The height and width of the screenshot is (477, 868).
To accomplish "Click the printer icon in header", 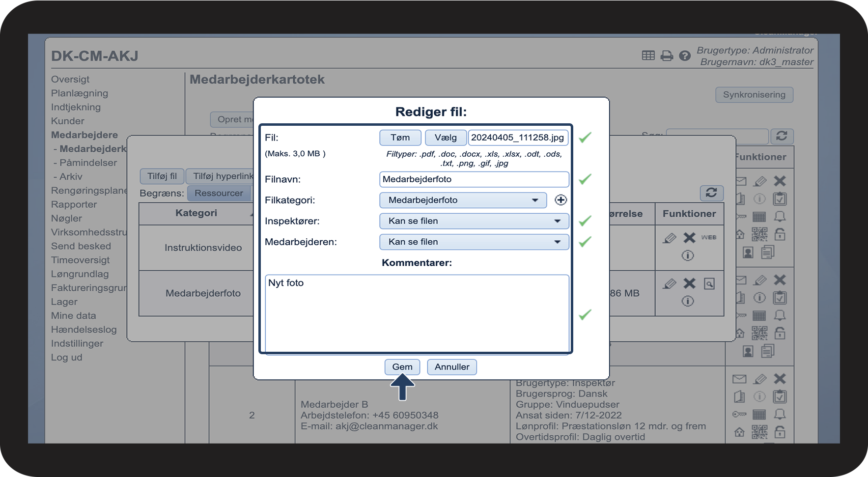I will coord(667,56).
